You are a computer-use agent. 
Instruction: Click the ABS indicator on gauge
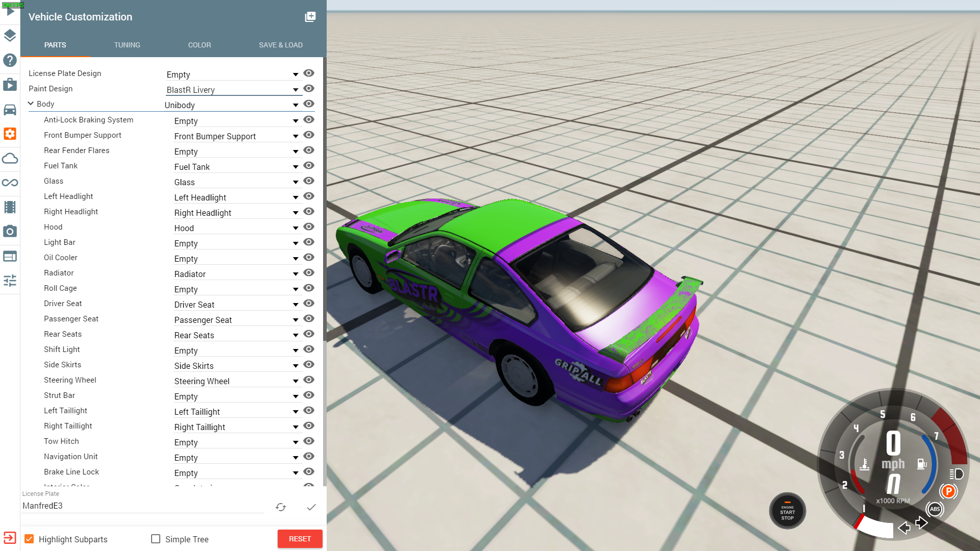coord(935,509)
